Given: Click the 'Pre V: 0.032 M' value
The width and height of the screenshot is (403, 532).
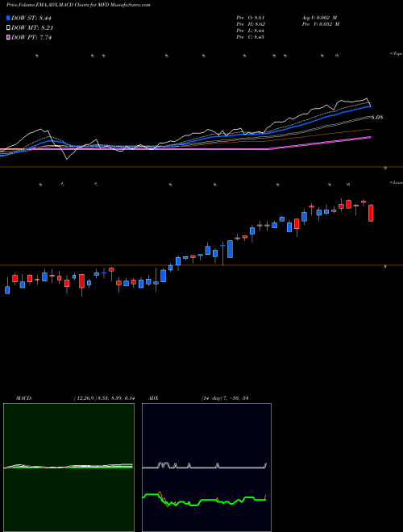Looking at the screenshot, I should click(x=321, y=24).
